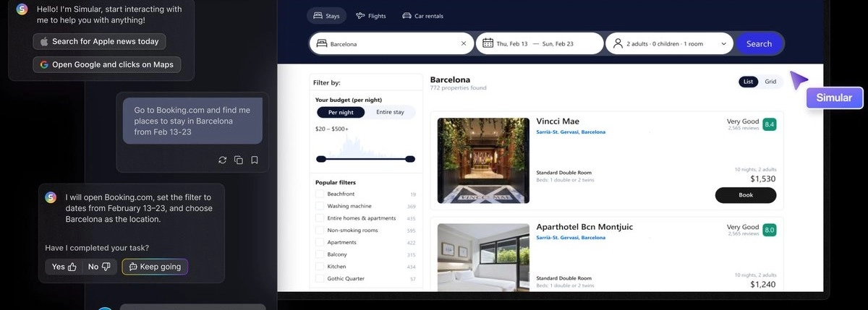Click the 8.4 rating badge for Vincci Mae
This screenshot has height=310, width=868.
point(770,124)
